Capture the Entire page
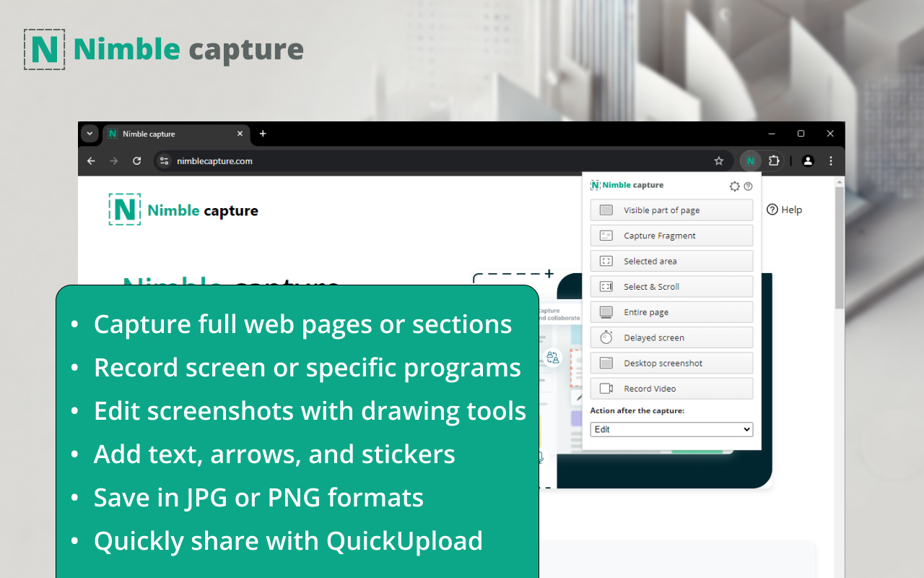Viewport: 924px width, 578px height. (x=671, y=311)
